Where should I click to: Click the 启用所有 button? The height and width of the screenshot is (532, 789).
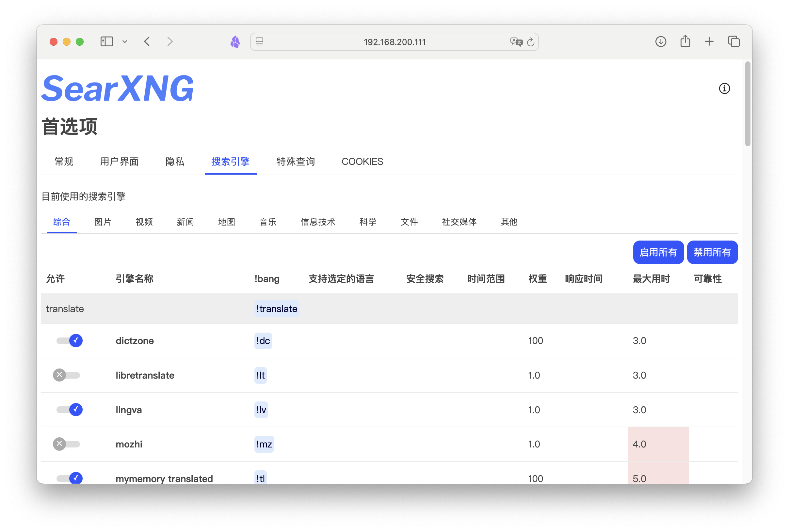point(658,252)
